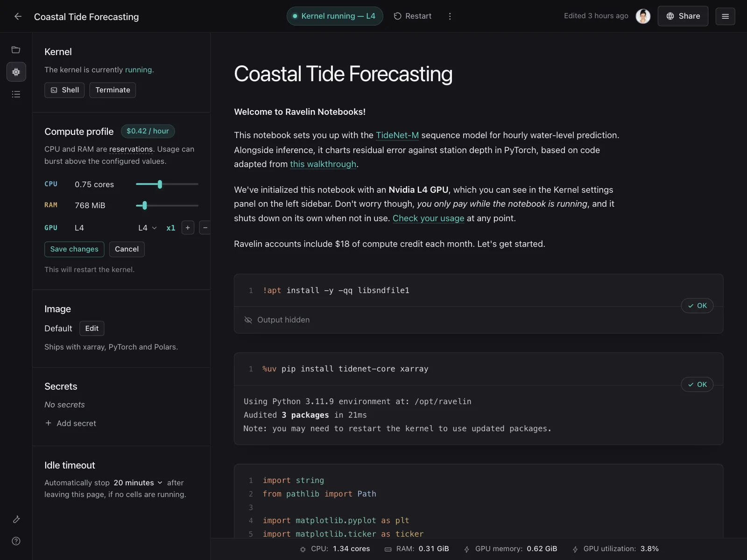Open the TideNet-M link

[397, 135]
